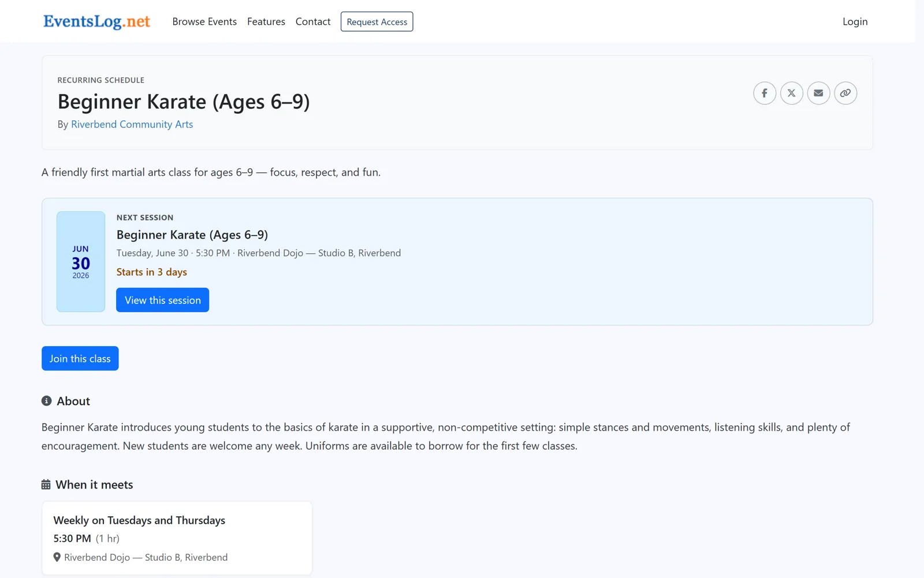The image size is (924, 578).
Task: Open Browse Events in the navigation
Action: pyautogui.click(x=204, y=21)
